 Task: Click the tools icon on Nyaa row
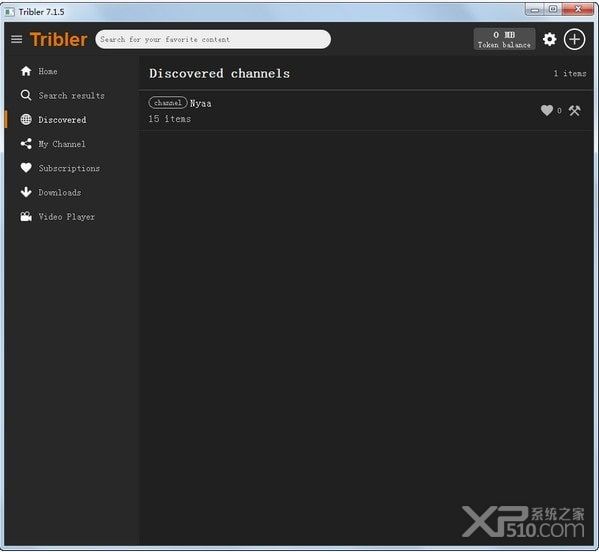(574, 110)
